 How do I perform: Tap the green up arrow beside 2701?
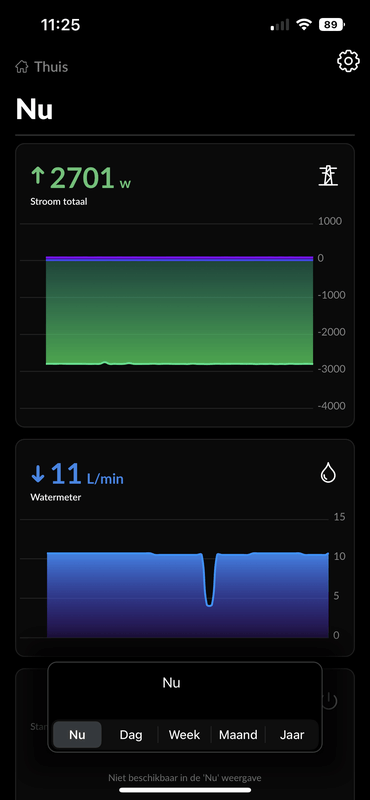tap(38, 176)
